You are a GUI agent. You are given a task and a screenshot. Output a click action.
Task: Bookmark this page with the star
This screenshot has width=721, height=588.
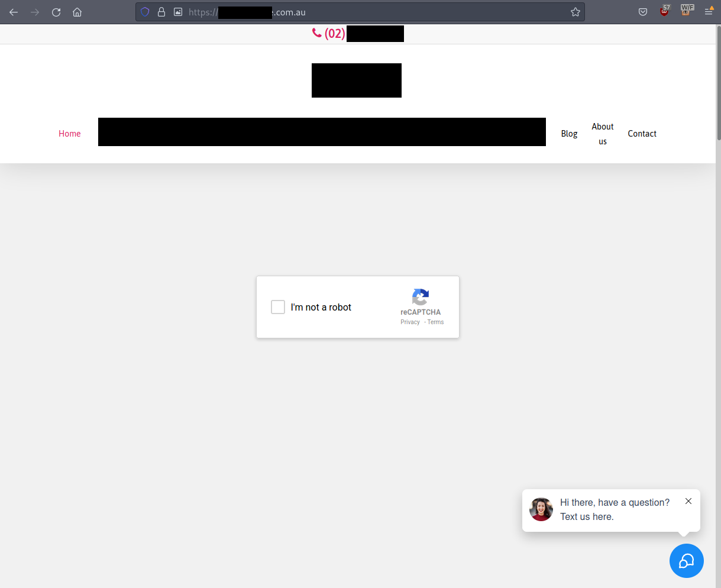[575, 12]
